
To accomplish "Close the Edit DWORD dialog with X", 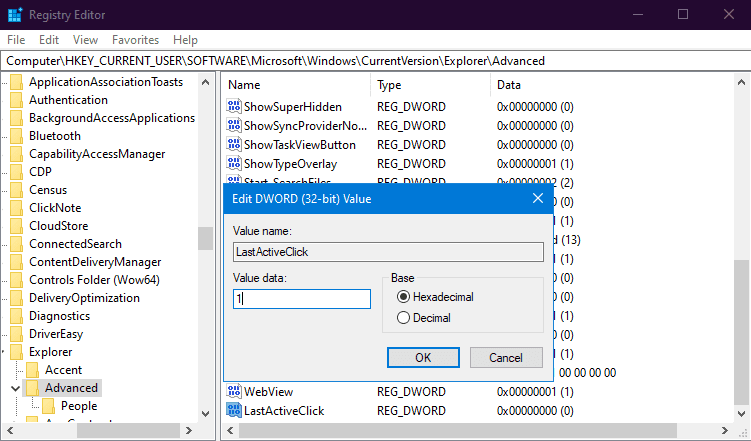I will click(x=538, y=198).
